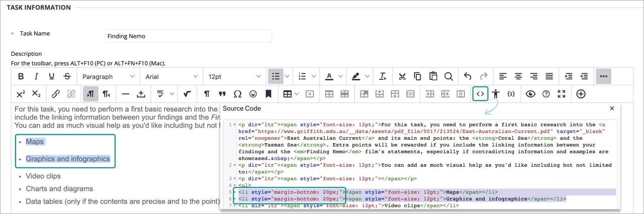The image size is (644, 214).
Task: Open the Source Code editor button
Action: [x=480, y=94]
